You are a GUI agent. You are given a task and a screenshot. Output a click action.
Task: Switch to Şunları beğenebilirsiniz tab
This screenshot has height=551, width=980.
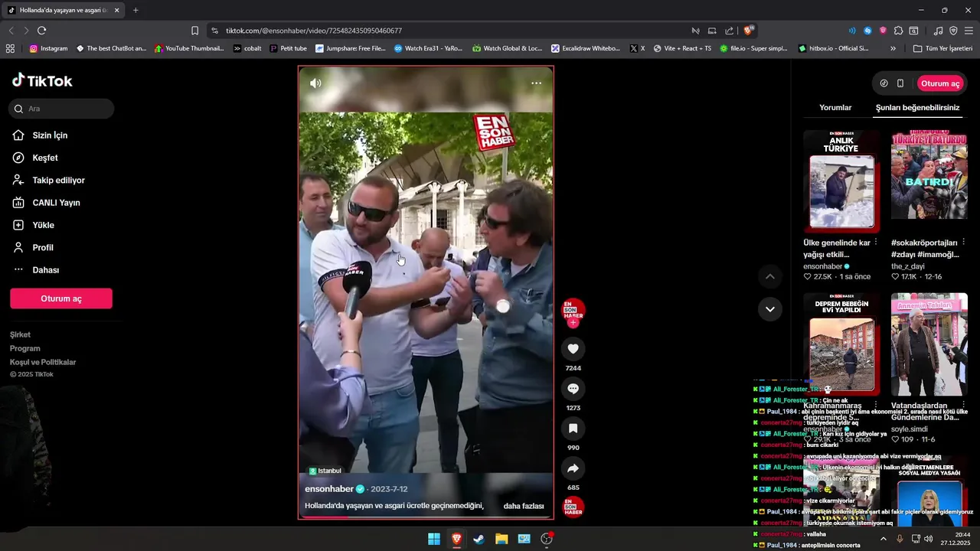pyautogui.click(x=917, y=108)
